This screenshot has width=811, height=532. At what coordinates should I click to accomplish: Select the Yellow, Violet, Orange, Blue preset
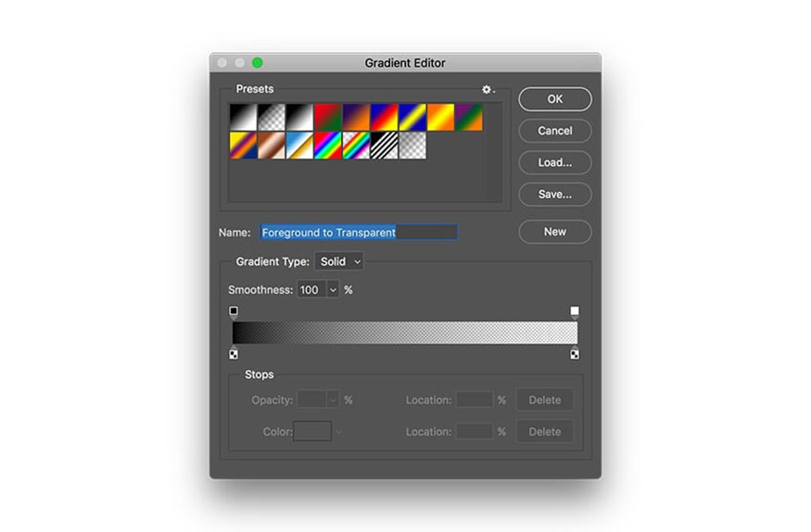click(x=243, y=146)
